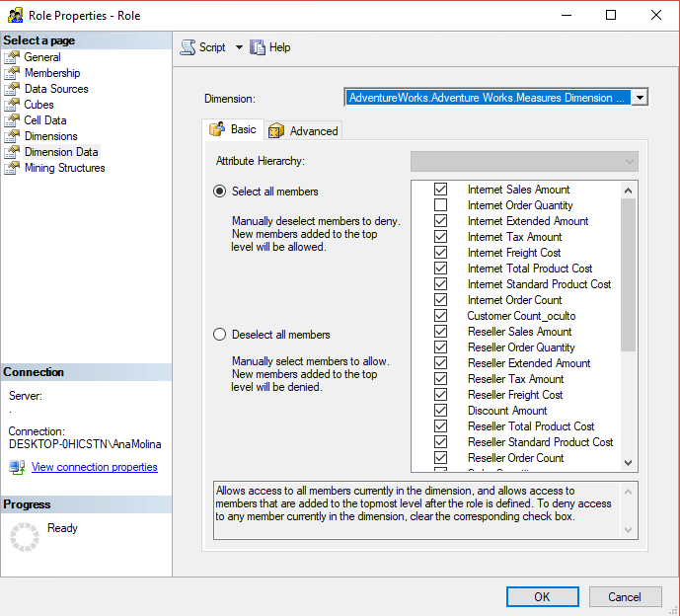Screen dimensions: 680x616
Task: Open the Mining Structures page
Action: click(64, 168)
